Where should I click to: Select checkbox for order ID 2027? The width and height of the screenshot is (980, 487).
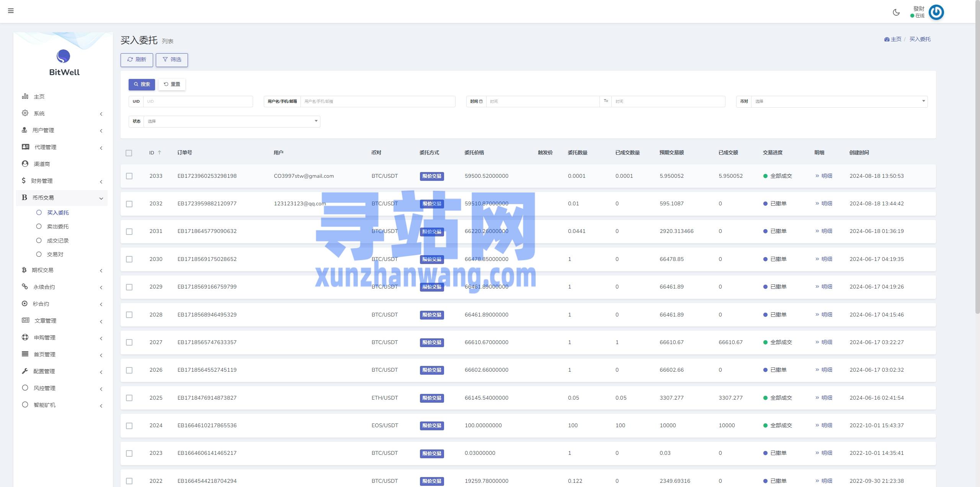pyautogui.click(x=129, y=343)
